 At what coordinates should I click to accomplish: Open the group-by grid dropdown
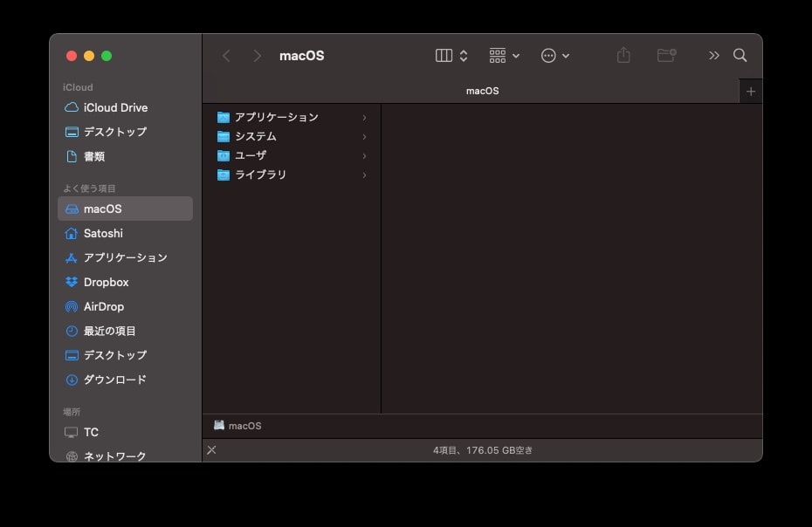(x=505, y=56)
